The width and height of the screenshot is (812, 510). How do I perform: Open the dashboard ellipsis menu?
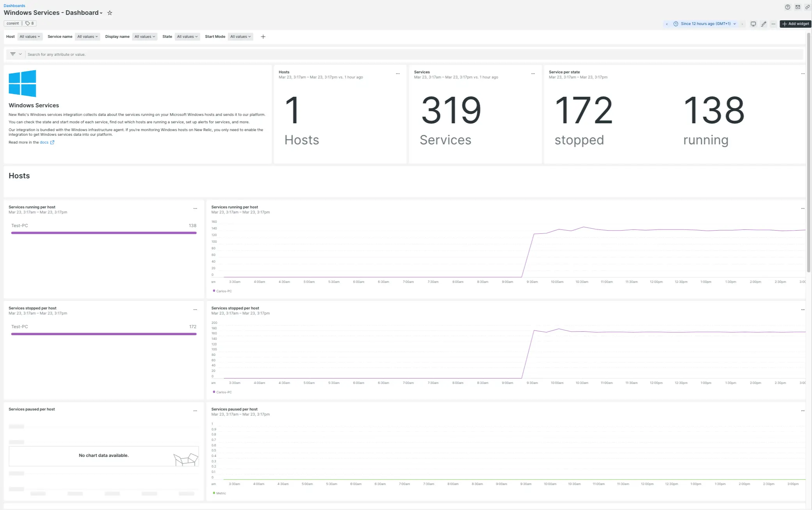coord(774,24)
